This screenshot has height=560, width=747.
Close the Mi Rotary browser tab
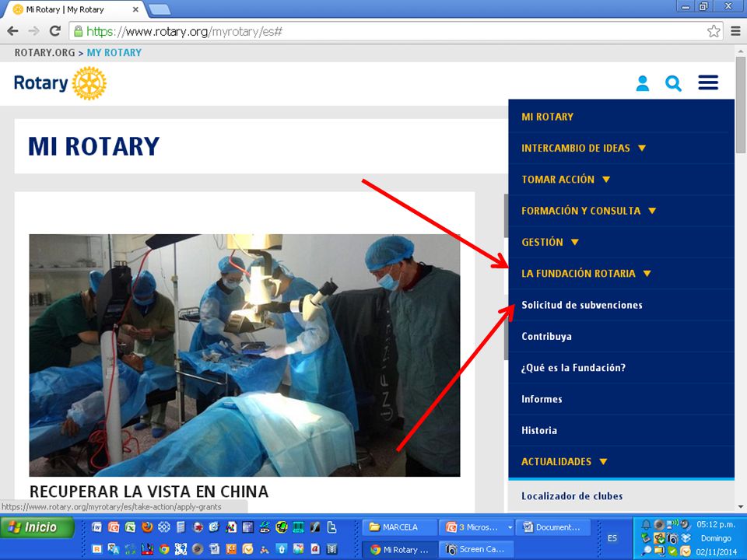point(135,9)
